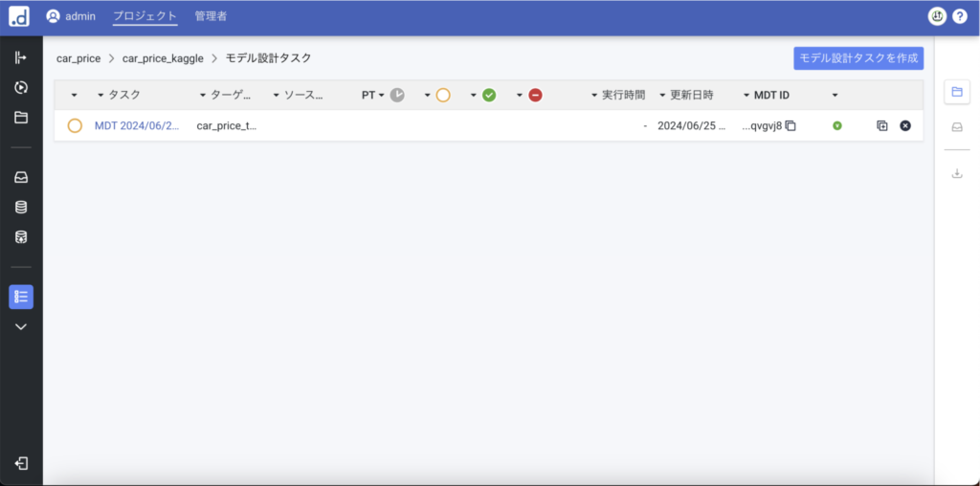Expand the left sidebar with arrow icon

[21, 57]
